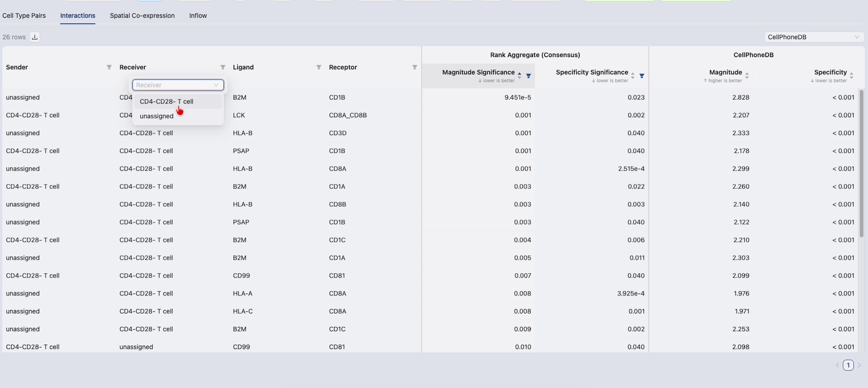Switch to the Cell Type Pairs tab
Viewport: 868px width, 388px height.
point(24,16)
